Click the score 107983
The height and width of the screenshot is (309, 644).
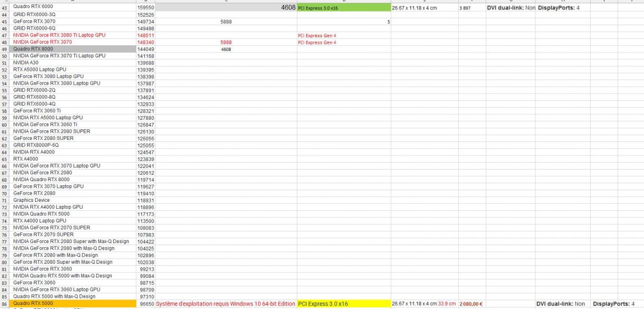pyautogui.click(x=145, y=235)
